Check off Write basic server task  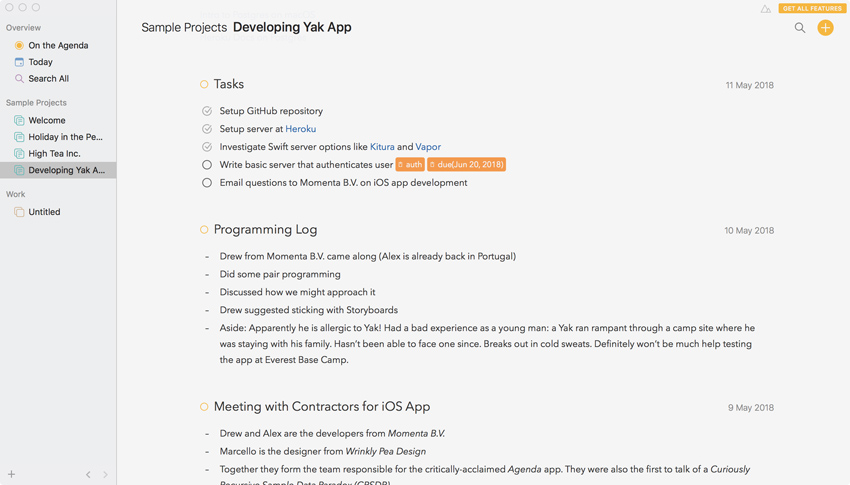(207, 165)
